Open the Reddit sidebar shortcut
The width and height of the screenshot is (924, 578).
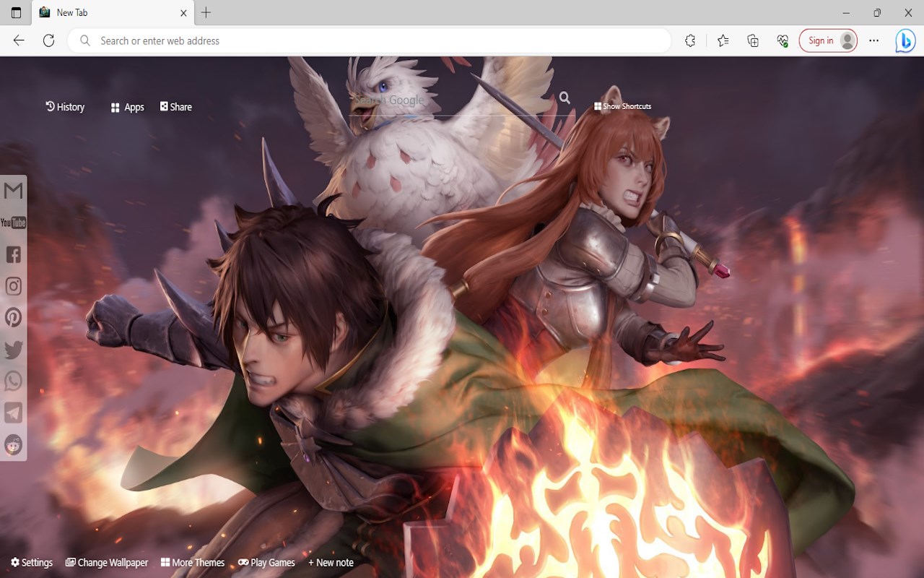click(x=13, y=444)
